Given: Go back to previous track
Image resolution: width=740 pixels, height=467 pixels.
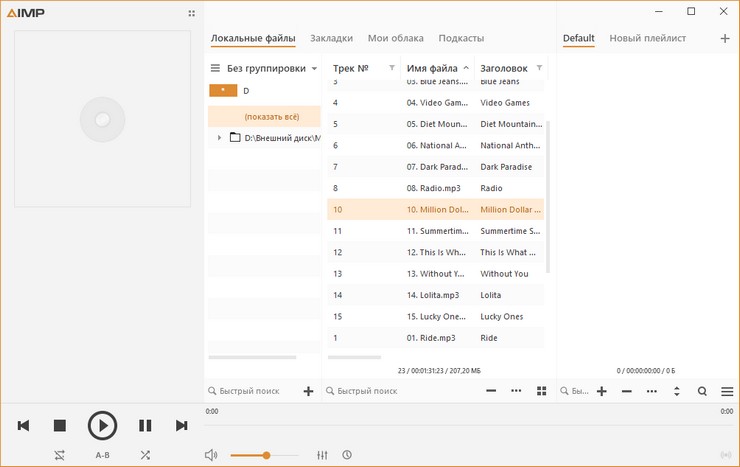Looking at the screenshot, I should click(23, 426).
